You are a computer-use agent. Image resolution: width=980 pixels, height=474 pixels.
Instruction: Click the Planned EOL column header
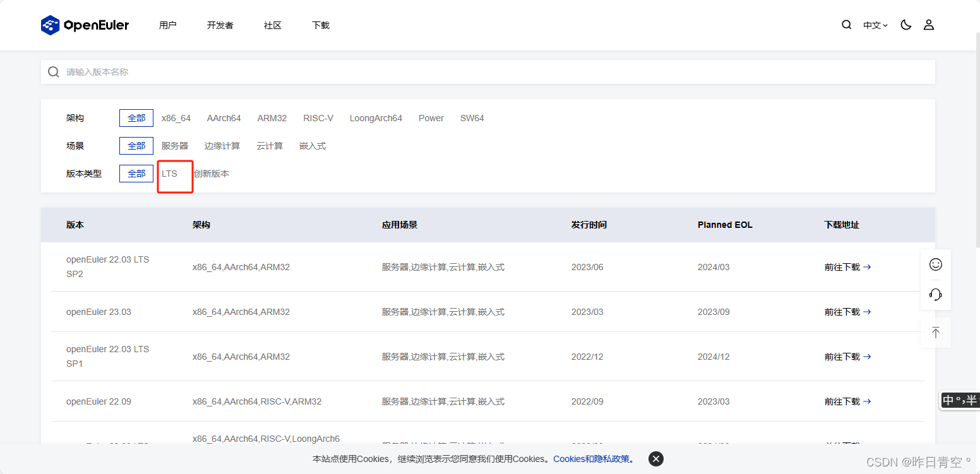[725, 225]
